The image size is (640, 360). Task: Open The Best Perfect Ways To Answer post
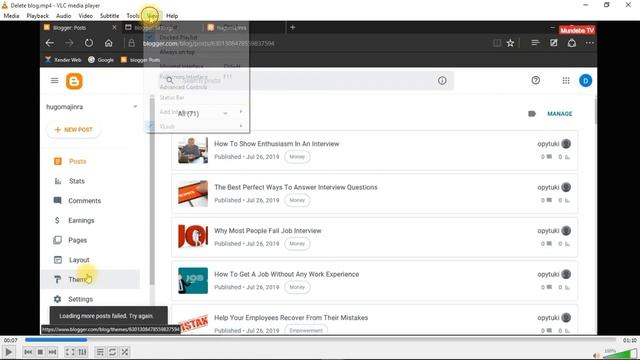click(x=296, y=187)
